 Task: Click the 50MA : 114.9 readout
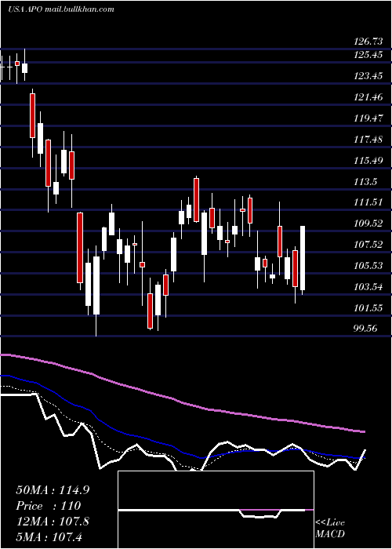point(53,490)
